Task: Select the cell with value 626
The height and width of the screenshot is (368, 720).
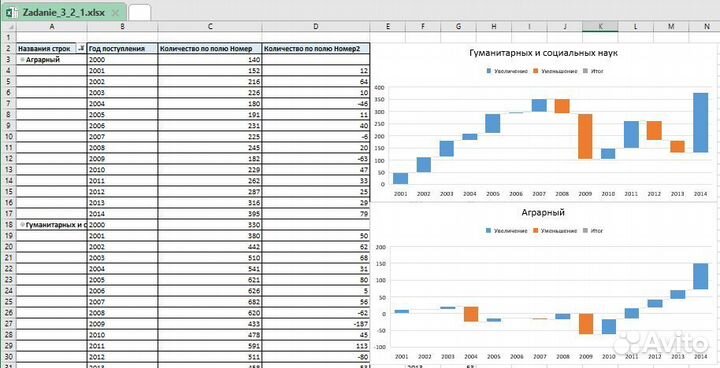Action: click(210, 291)
